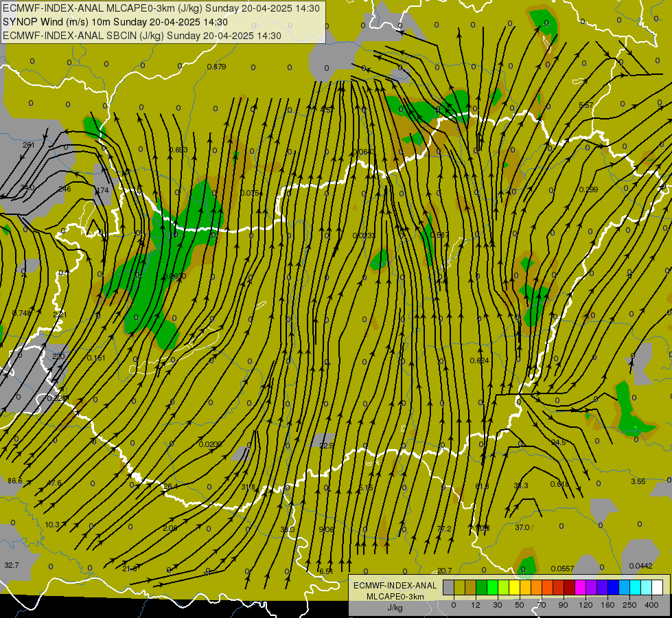Viewport: 672px width, 618px height.
Task: Click the pure blue legend swatch
Action: tap(614, 588)
